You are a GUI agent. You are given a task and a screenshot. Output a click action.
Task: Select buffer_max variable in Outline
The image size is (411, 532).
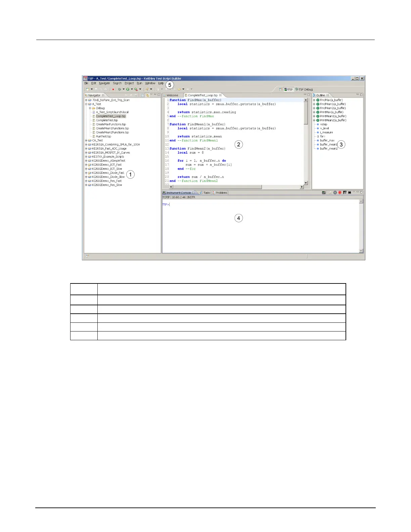point(327,140)
